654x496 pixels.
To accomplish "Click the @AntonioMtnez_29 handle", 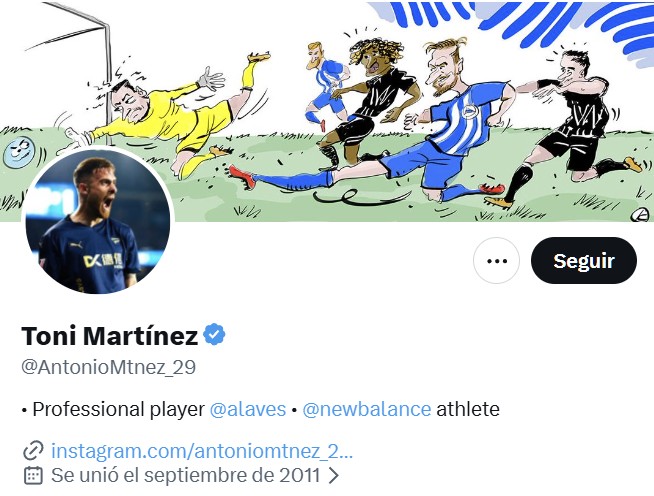I will click(108, 367).
